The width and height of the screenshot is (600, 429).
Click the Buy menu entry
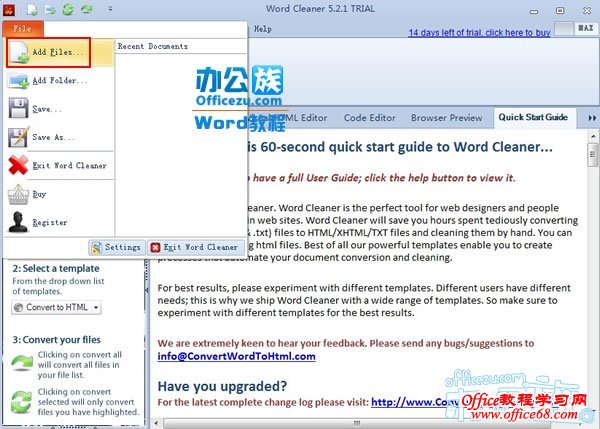click(59, 194)
